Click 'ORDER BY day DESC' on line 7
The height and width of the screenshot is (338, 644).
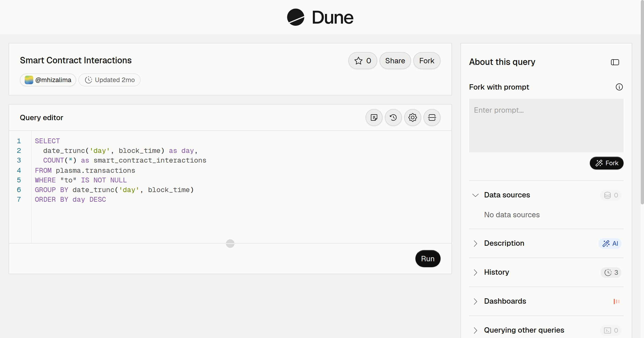pyautogui.click(x=70, y=200)
